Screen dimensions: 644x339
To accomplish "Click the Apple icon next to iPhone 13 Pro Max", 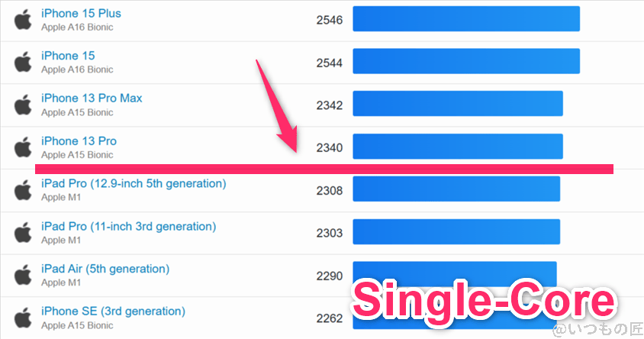I will (x=23, y=105).
